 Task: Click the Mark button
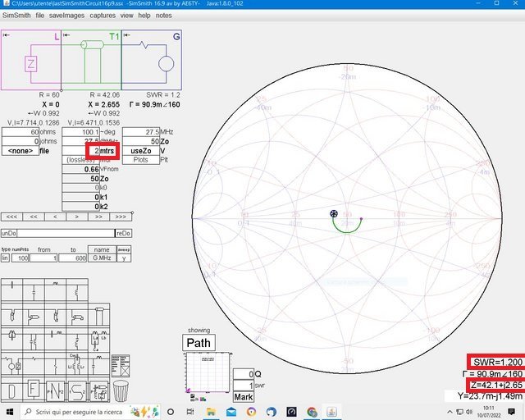coord(244,397)
